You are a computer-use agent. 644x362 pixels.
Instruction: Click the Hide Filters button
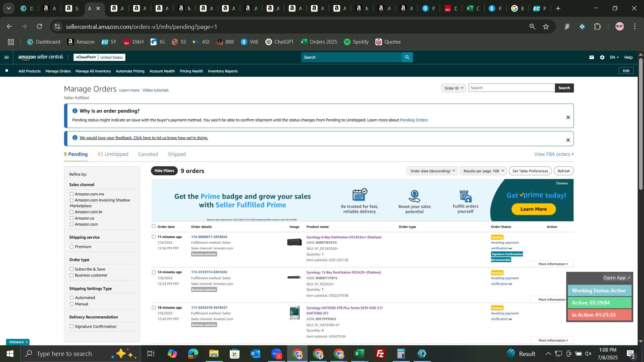(x=164, y=171)
